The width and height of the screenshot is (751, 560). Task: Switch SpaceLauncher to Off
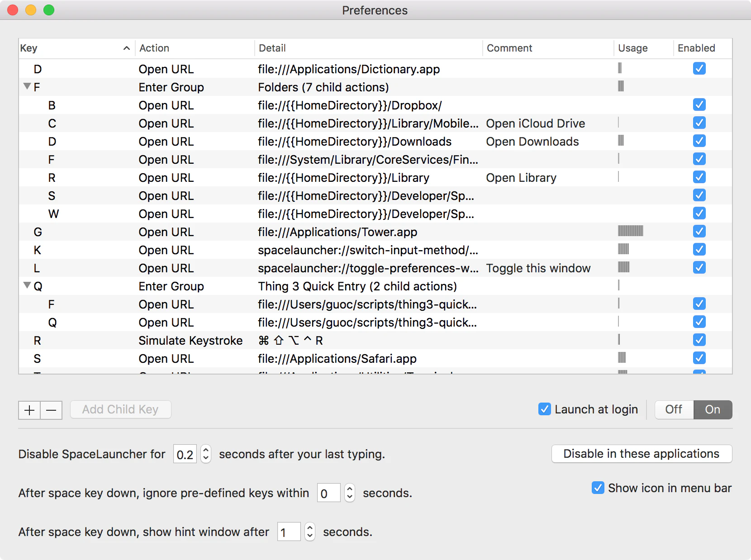(674, 409)
